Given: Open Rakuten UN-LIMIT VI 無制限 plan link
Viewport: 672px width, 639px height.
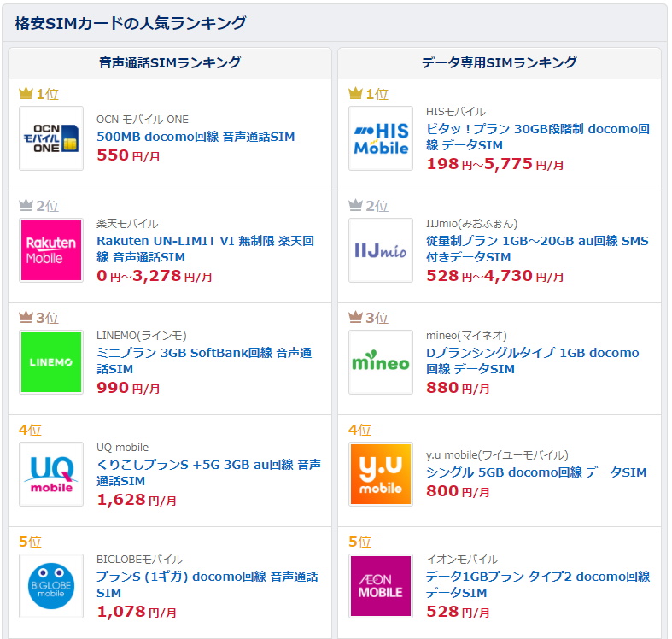Looking at the screenshot, I should [205, 249].
